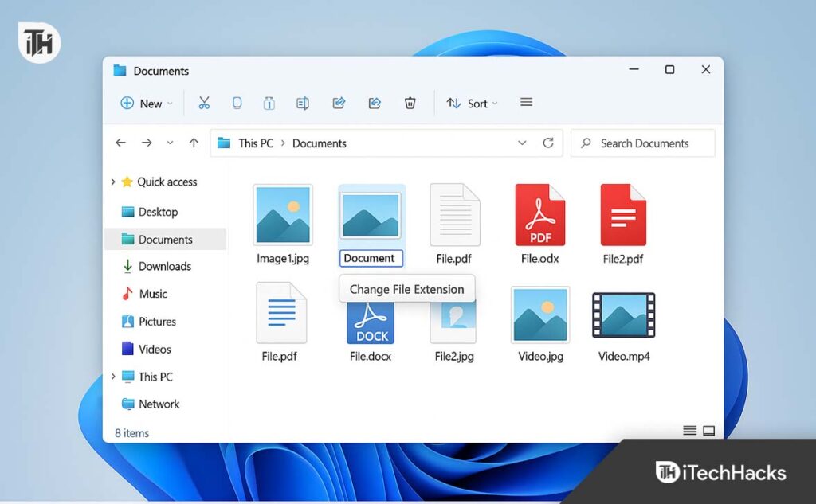Open the Videos folder from the sidebar
Screen dimensions: 816x504
[155, 349]
